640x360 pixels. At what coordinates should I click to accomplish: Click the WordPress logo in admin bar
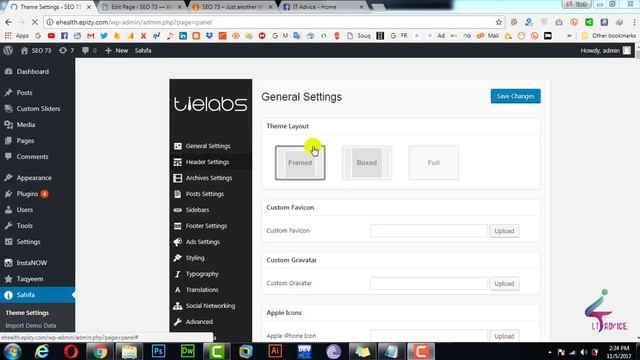pyautogui.click(x=8, y=51)
